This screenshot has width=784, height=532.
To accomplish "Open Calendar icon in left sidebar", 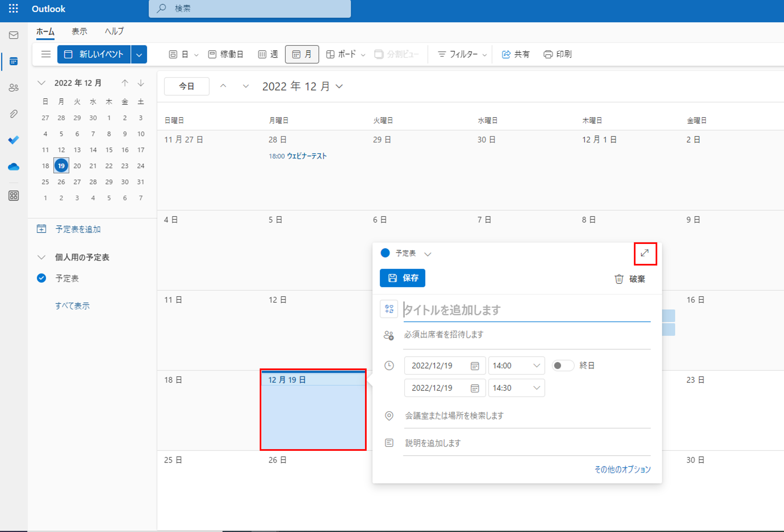I will 14,61.
